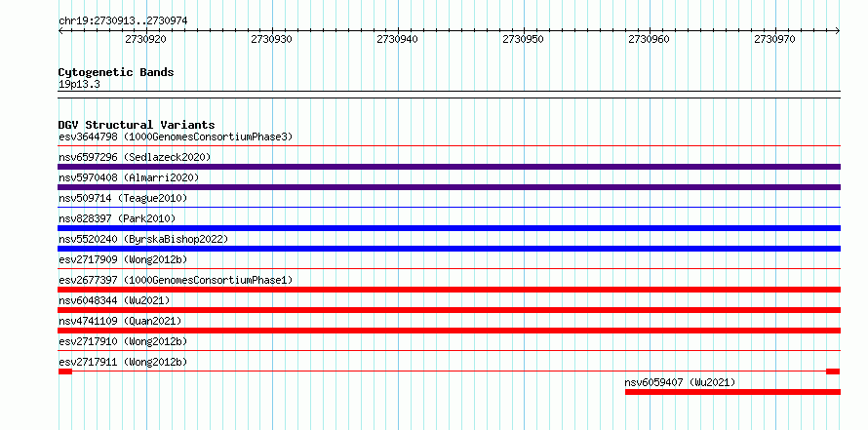Open variant nsv6597296 (Sedlazeck2020) label
This screenshot has height=430, width=868.
coord(135,157)
